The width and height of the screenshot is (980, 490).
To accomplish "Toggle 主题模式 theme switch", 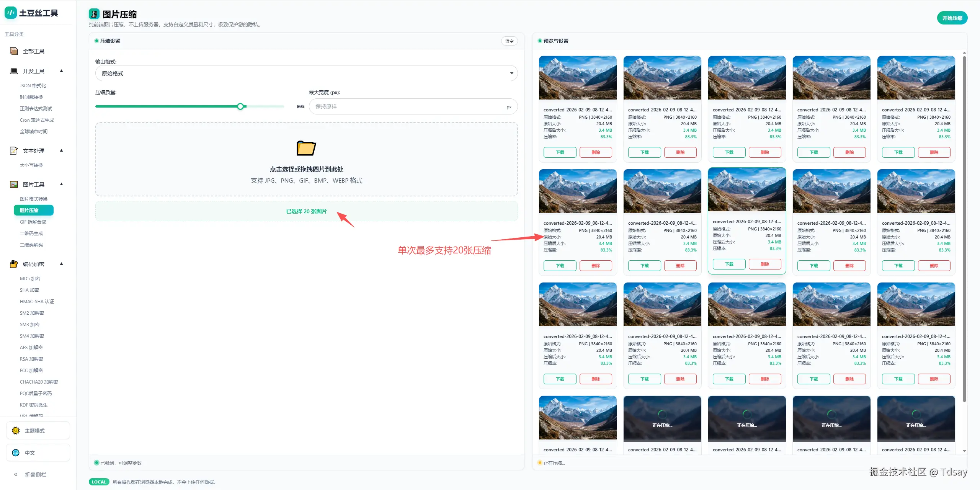I will point(38,431).
